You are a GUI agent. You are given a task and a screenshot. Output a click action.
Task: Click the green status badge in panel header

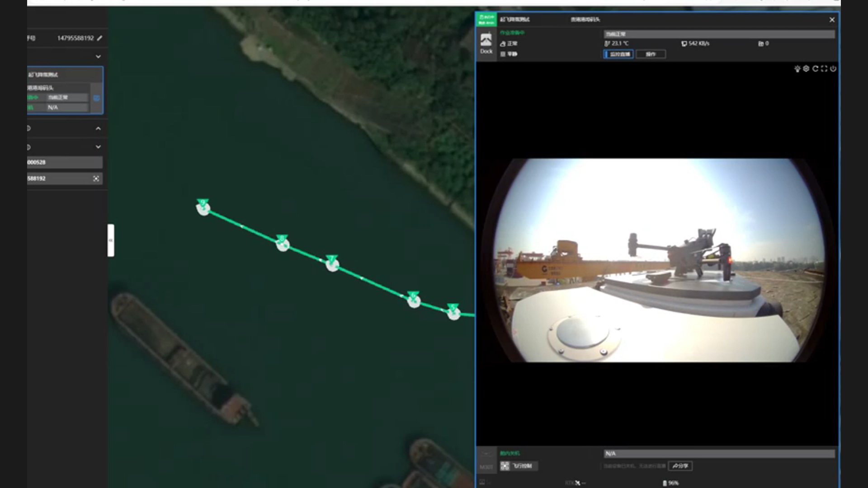click(x=486, y=19)
